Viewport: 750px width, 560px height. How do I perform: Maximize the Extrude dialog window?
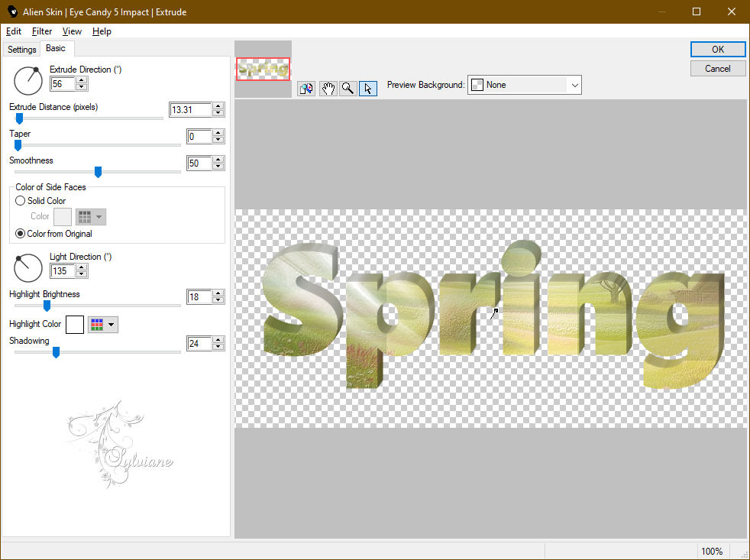(x=697, y=11)
